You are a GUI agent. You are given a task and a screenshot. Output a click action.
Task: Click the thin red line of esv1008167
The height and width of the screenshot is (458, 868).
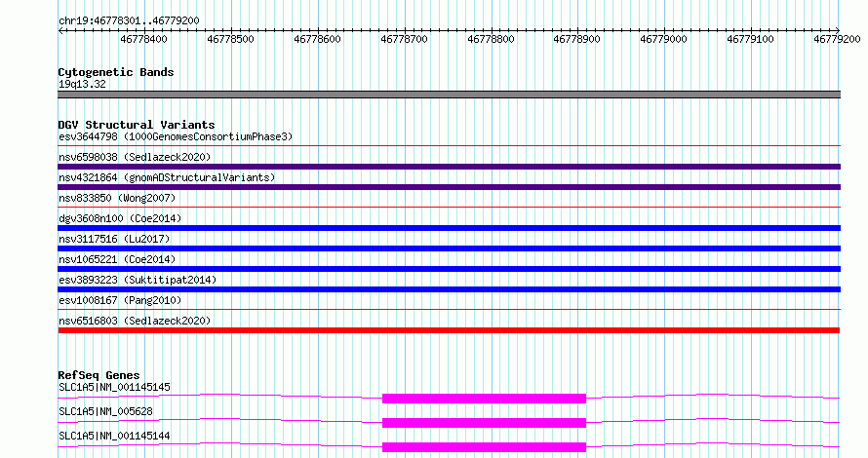coord(449,310)
